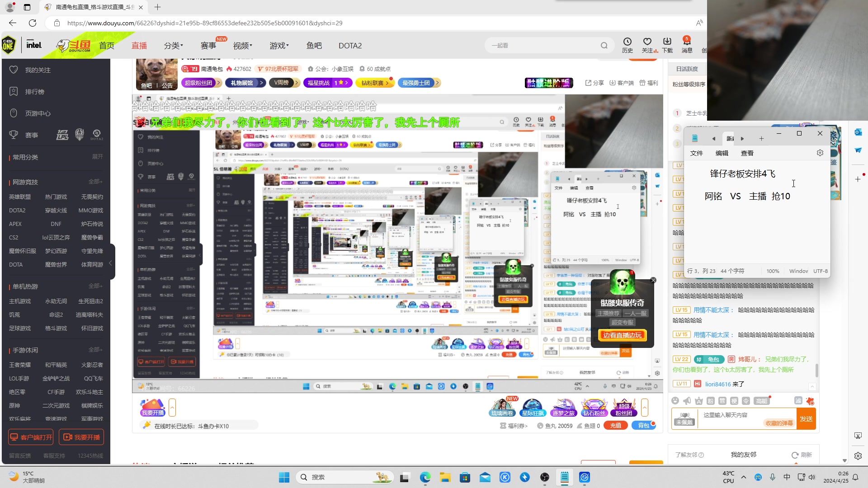Click the chat input field 这里输入聊天内容

[732, 415]
